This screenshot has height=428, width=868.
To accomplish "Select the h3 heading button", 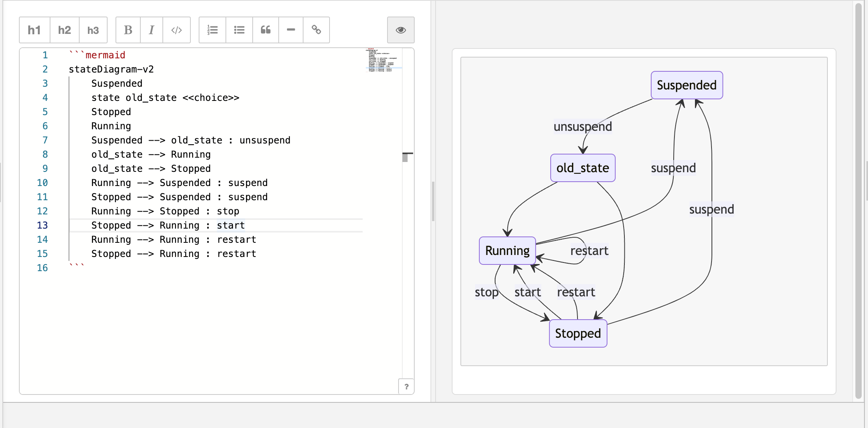I will [93, 30].
